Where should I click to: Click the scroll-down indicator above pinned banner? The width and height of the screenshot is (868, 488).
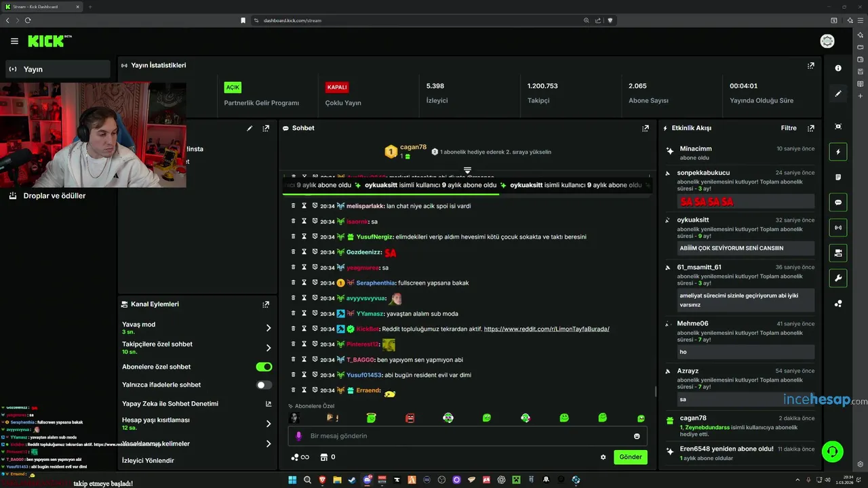[467, 170]
